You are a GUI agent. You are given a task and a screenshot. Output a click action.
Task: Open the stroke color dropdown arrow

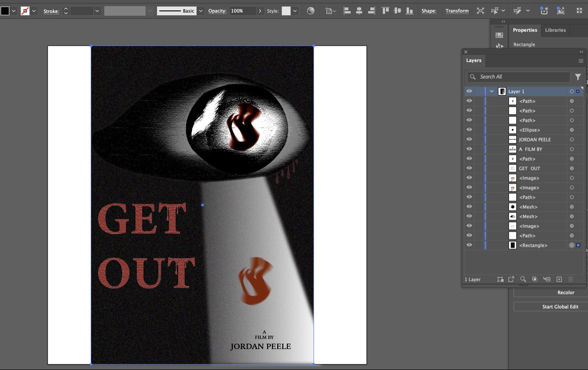pos(34,11)
